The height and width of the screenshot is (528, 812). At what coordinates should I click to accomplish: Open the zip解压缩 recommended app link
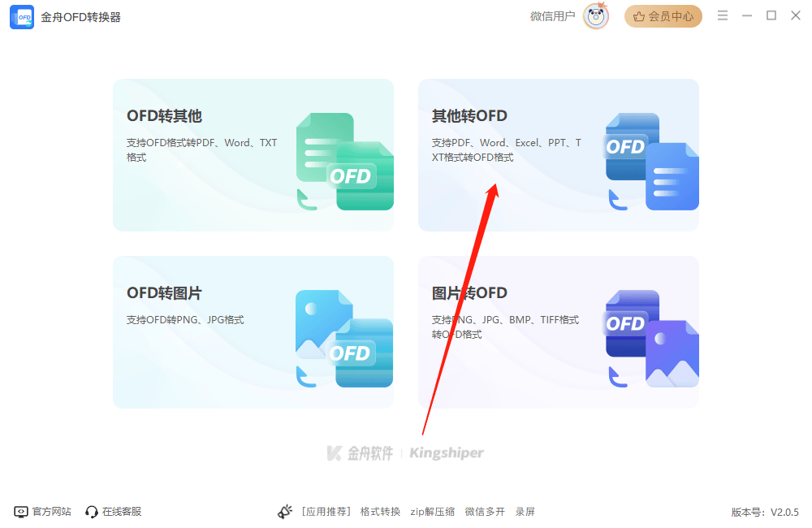(x=433, y=512)
